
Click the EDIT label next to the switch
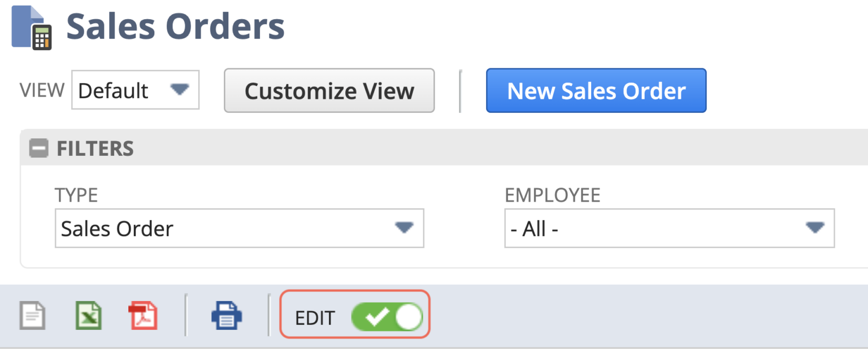pyautogui.click(x=314, y=318)
